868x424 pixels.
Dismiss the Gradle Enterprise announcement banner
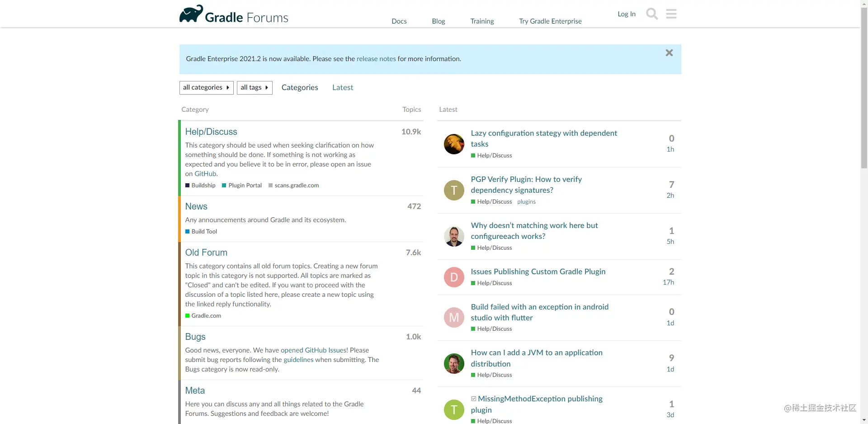[x=669, y=53]
